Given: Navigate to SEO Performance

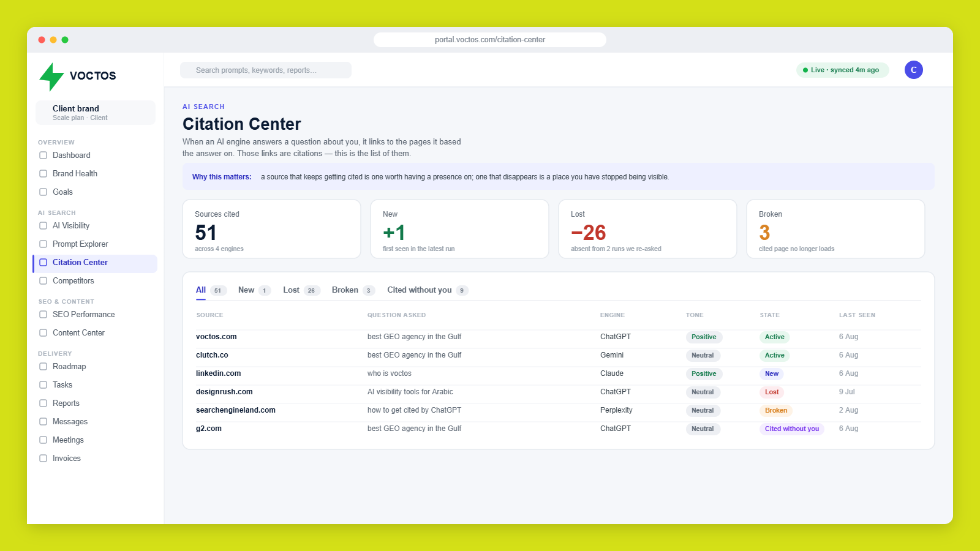Looking at the screenshot, I should coord(95,315).
